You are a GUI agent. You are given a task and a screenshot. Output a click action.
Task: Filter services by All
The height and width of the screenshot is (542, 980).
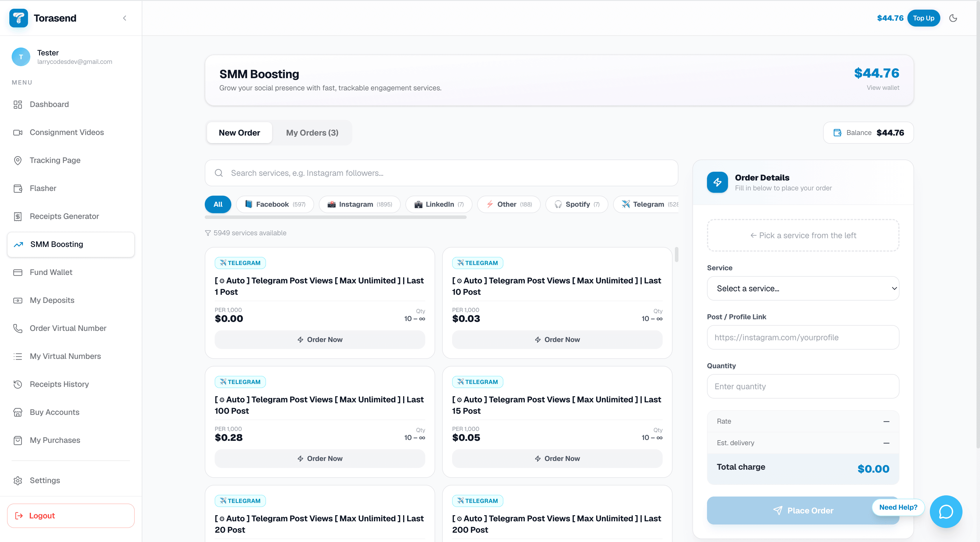point(218,204)
